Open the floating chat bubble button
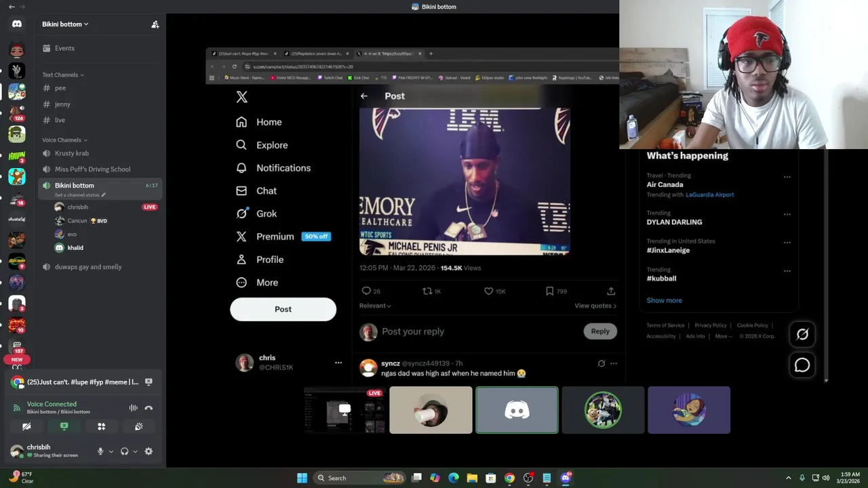868x488 pixels. coord(802,365)
